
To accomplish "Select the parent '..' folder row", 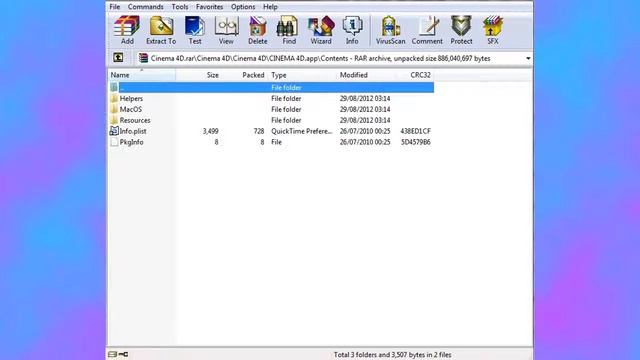I will [x=271, y=87].
